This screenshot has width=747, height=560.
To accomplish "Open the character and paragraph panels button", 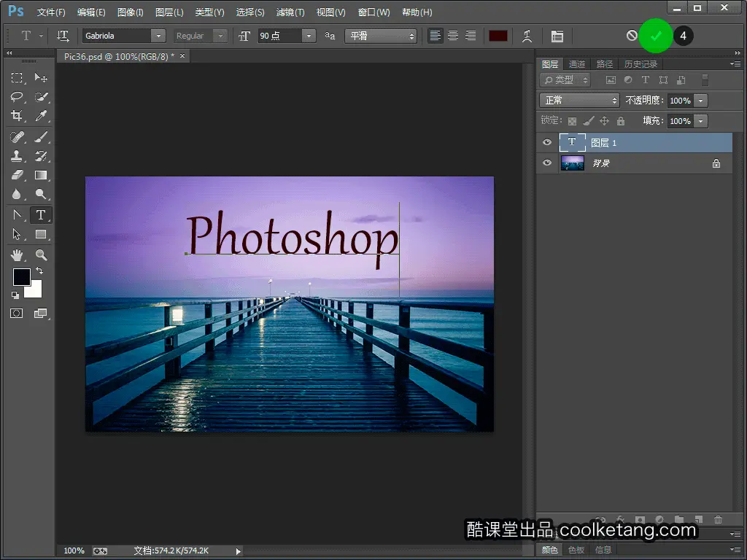I will 557,36.
